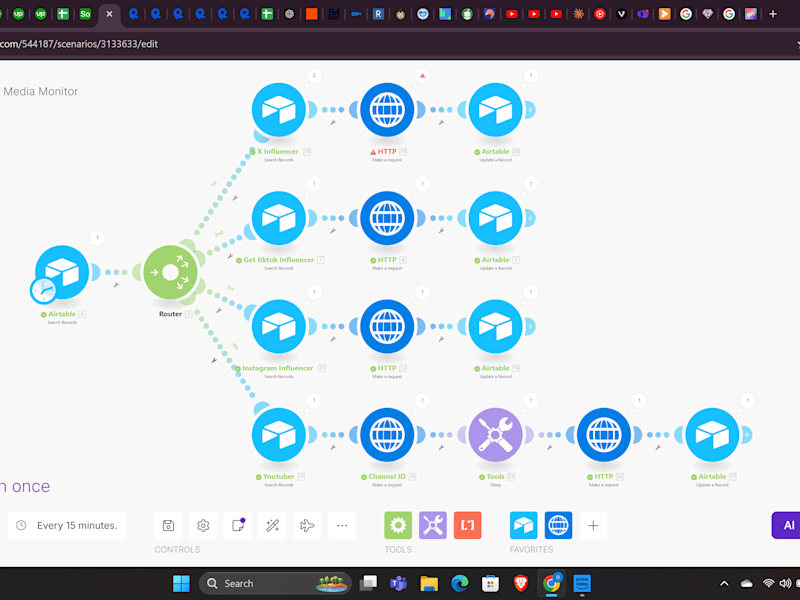
Task: Close the active browser tab
Action: click(109, 14)
